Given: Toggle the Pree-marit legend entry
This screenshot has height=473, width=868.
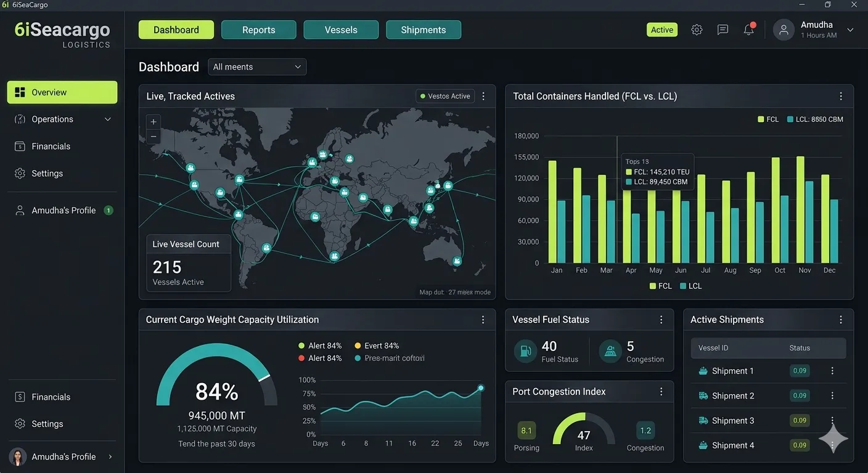Looking at the screenshot, I should pyautogui.click(x=390, y=358).
